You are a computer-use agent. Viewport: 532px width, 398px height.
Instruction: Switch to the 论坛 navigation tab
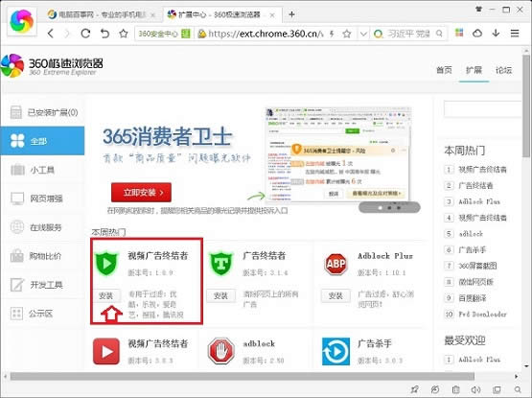[x=503, y=70]
